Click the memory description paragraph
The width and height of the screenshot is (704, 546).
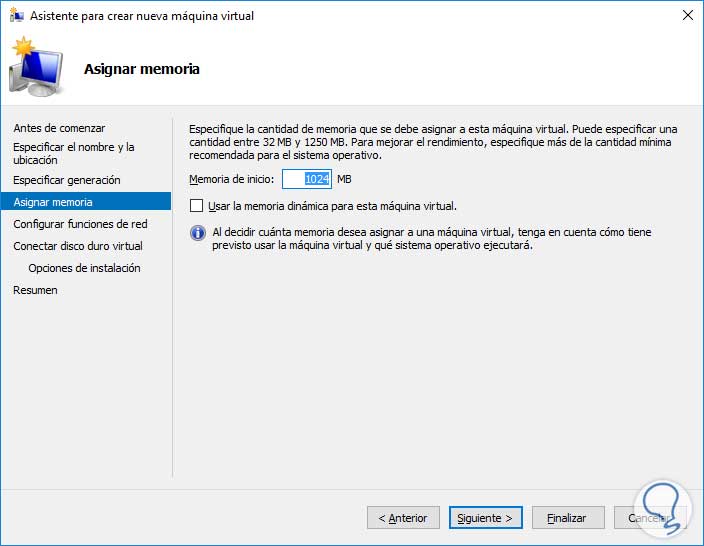[x=433, y=142]
